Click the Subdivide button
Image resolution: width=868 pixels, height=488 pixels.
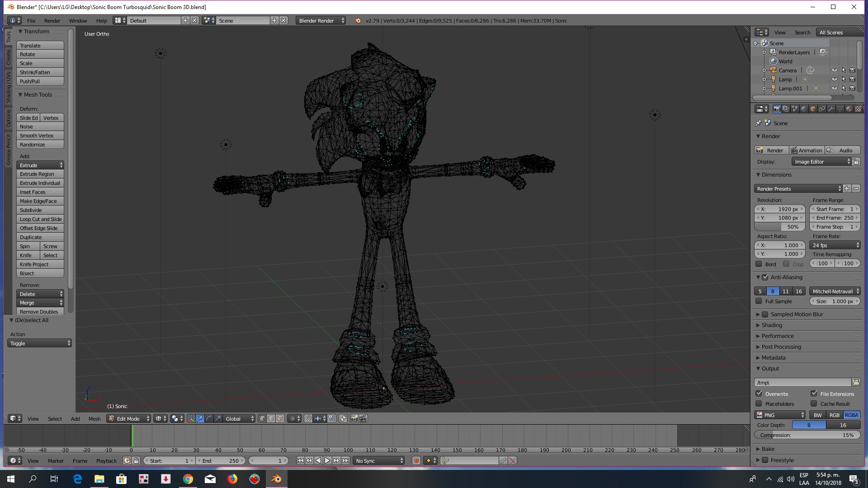tap(40, 210)
